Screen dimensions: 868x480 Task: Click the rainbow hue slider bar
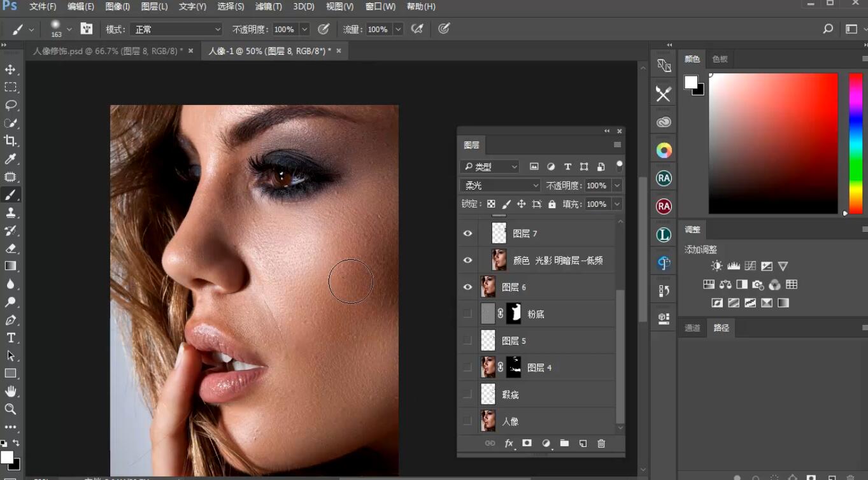point(855,143)
